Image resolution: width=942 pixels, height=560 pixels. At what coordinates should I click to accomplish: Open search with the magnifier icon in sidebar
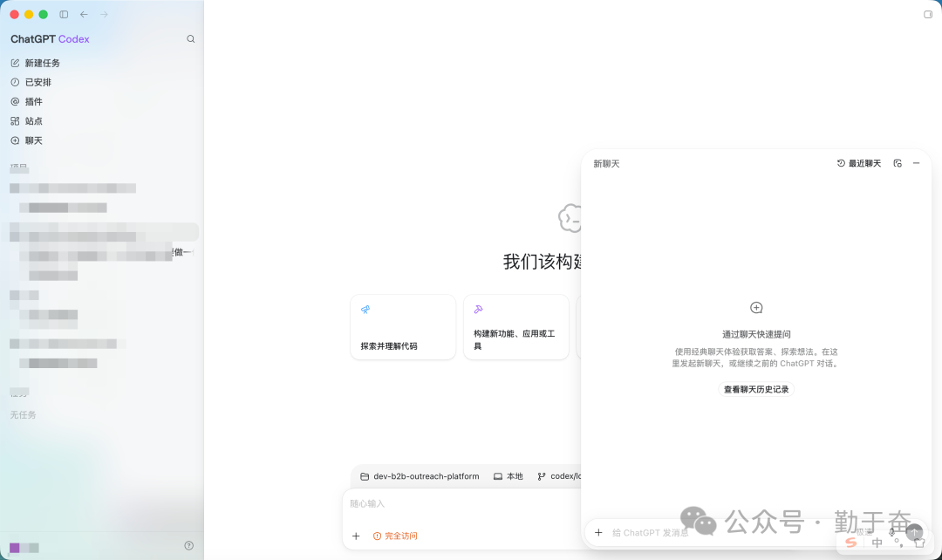(190, 39)
